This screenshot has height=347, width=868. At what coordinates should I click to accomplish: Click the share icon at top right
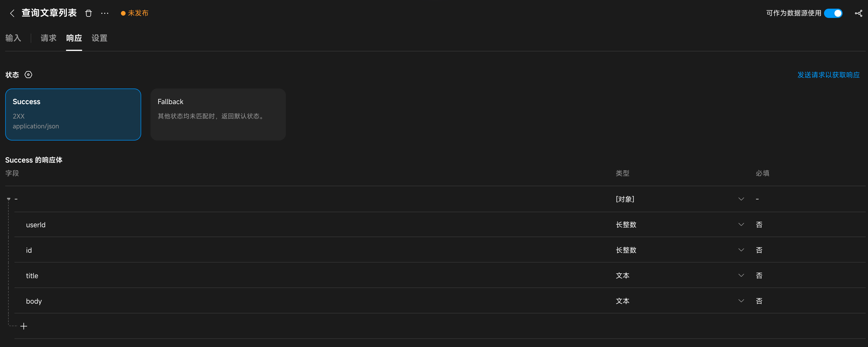click(x=858, y=13)
